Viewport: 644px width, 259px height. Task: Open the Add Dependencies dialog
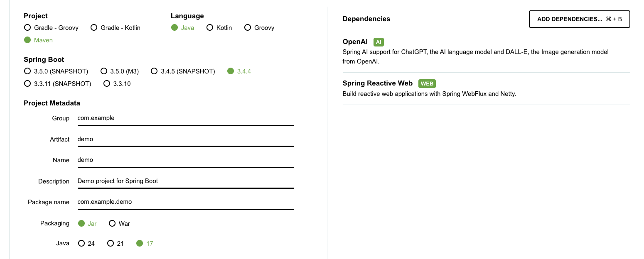(579, 19)
